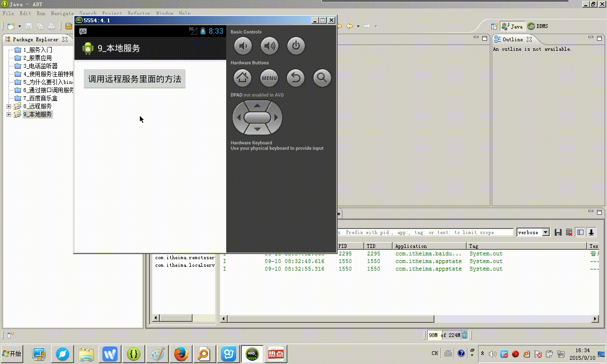607x364 pixels.
Task: Clear the LogCat log
Action: (569, 232)
